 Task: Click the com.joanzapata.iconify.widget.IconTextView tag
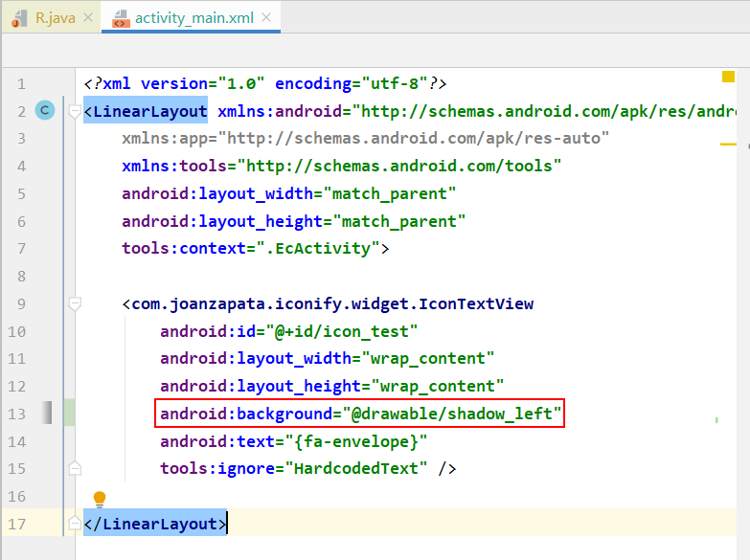pos(328,304)
